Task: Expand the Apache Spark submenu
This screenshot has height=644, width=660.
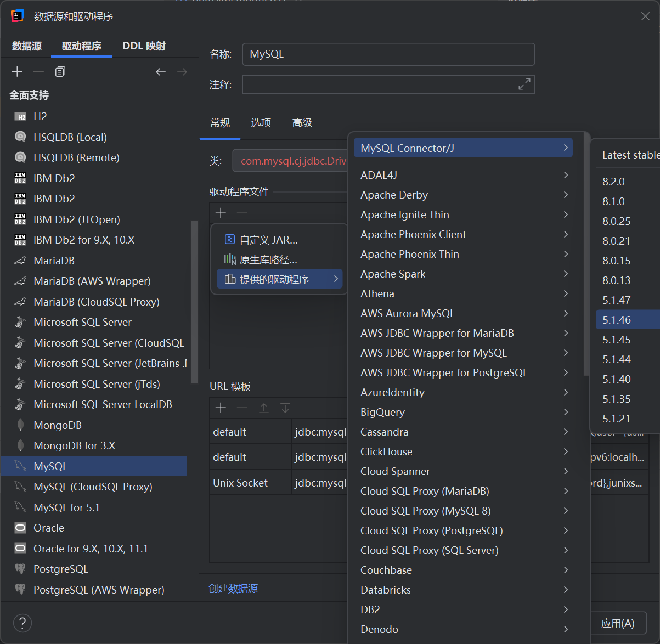Action: click(x=463, y=274)
